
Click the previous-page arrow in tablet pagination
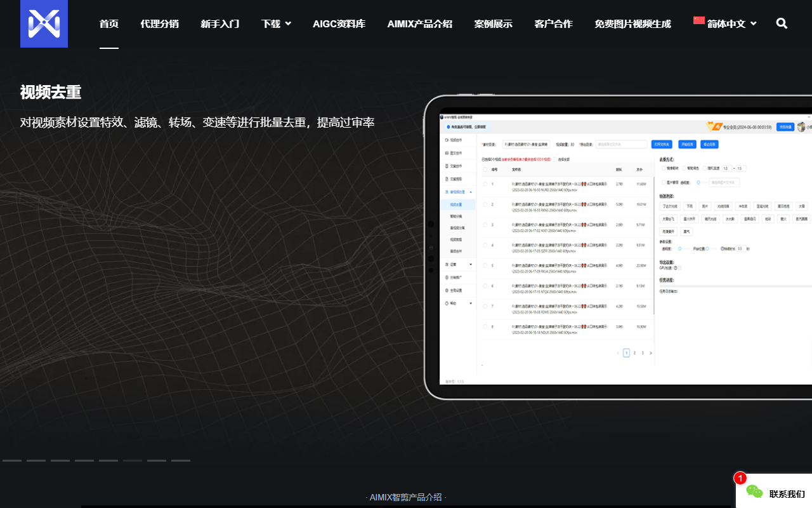(619, 352)
